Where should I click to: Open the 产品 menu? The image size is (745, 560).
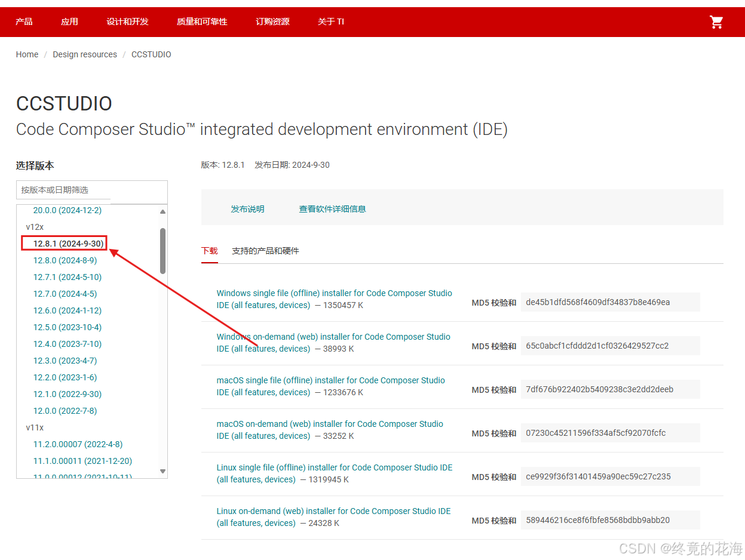tap(24, 21)
